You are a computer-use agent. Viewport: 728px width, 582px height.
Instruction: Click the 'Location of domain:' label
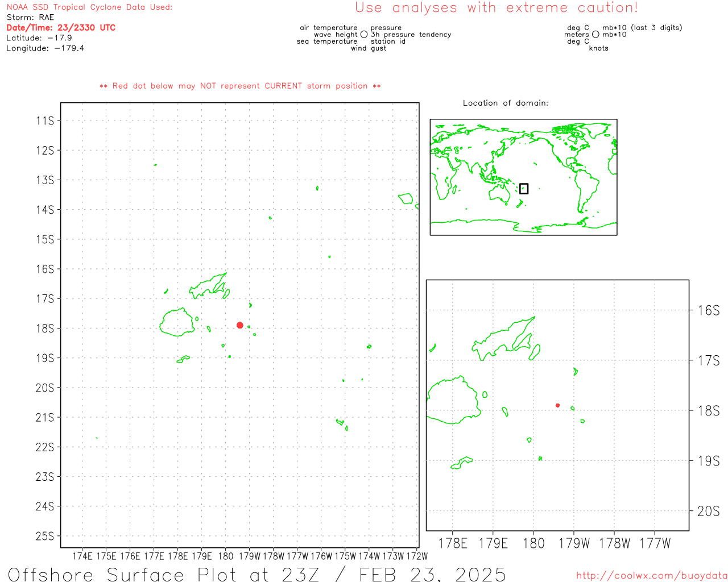(506, 103)
